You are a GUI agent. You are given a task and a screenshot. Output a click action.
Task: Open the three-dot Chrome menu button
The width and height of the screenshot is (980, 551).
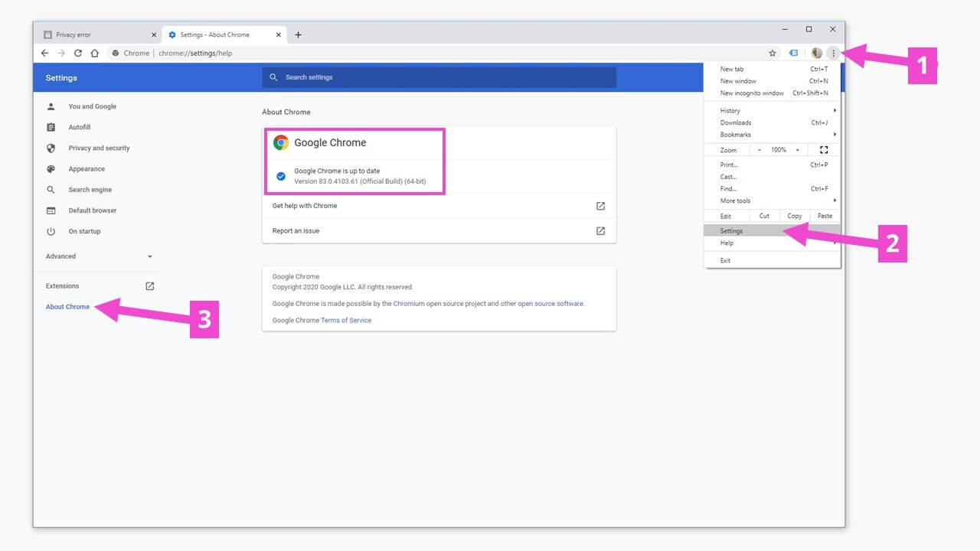click(833, 53)
